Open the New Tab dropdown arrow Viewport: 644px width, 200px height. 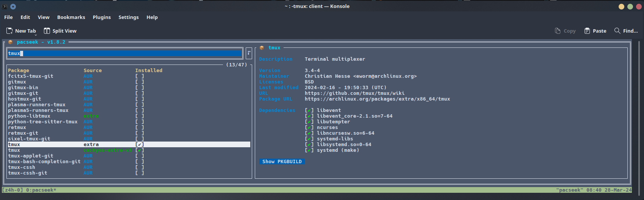coord(36,35)
